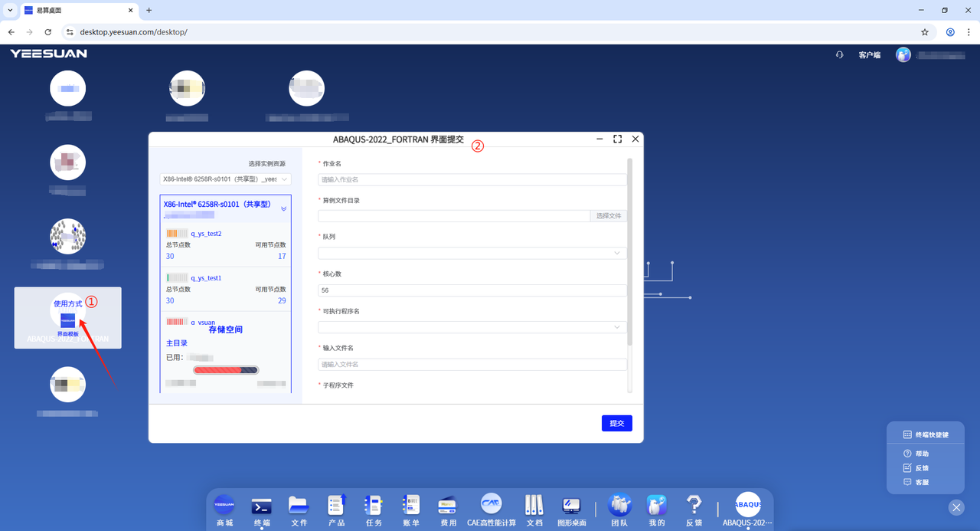Open the 账单 bill icon in dock
Screen dimensions: 980x531
[411, 506]
